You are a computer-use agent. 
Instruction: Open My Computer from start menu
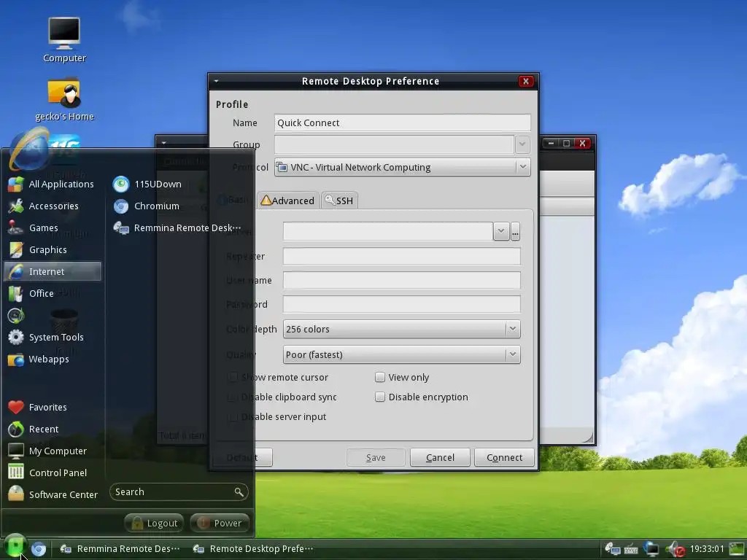(x=47, y=451)
